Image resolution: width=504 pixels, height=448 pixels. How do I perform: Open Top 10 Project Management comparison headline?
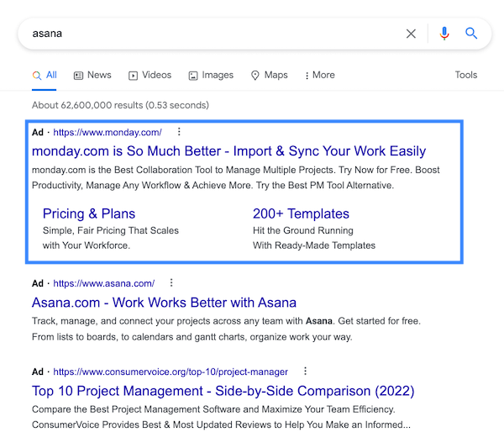click(223, 391)
